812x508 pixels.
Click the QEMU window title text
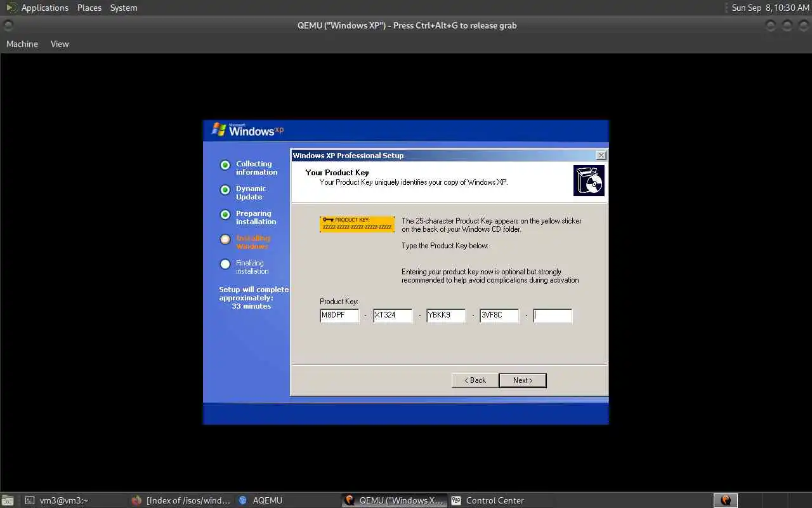coord(407,25)
